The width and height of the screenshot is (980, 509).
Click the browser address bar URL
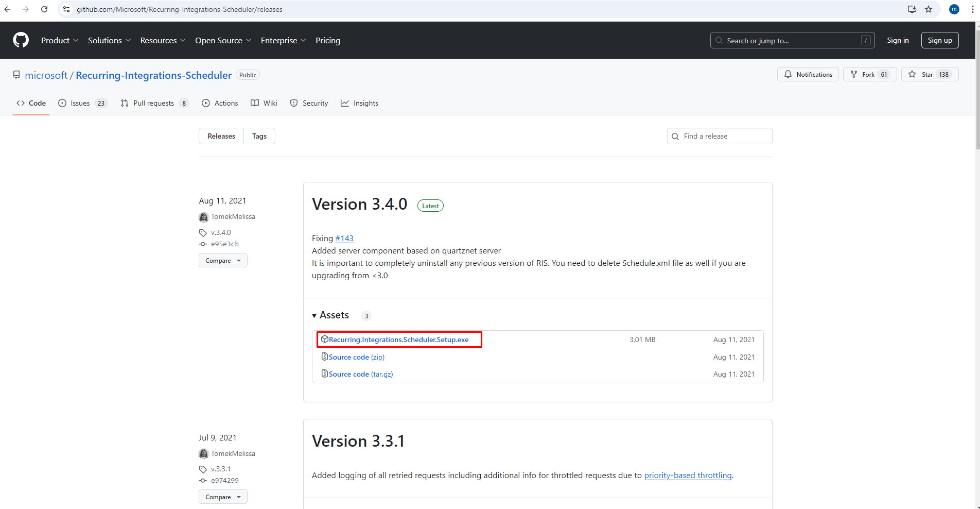coord(179,9)
